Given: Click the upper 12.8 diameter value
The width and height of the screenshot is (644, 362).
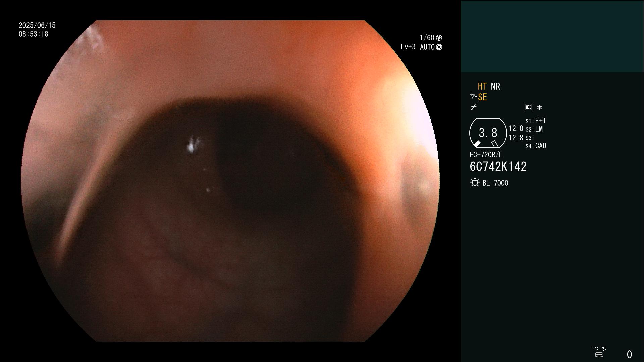Looking at the screenshot, I should [516, 128].
